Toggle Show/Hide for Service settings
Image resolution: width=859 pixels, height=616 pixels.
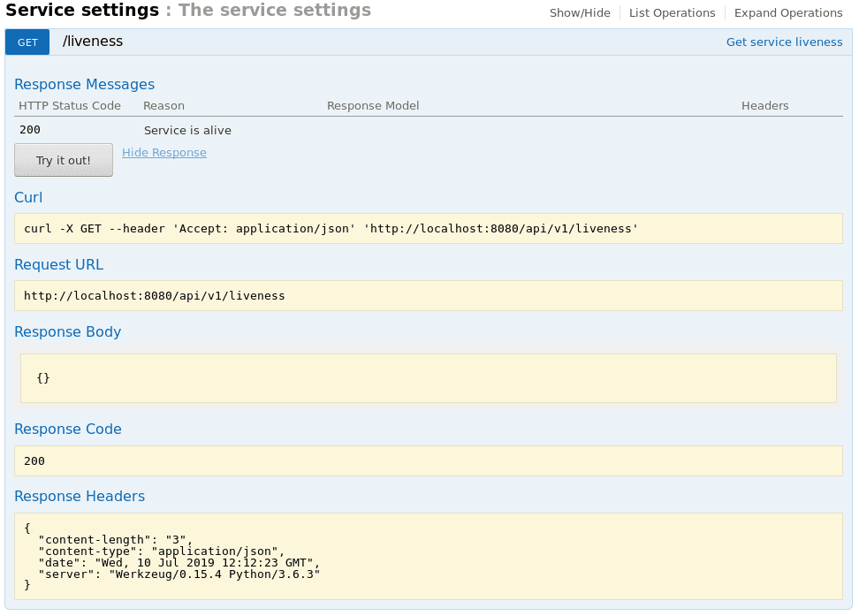[580, 13]
